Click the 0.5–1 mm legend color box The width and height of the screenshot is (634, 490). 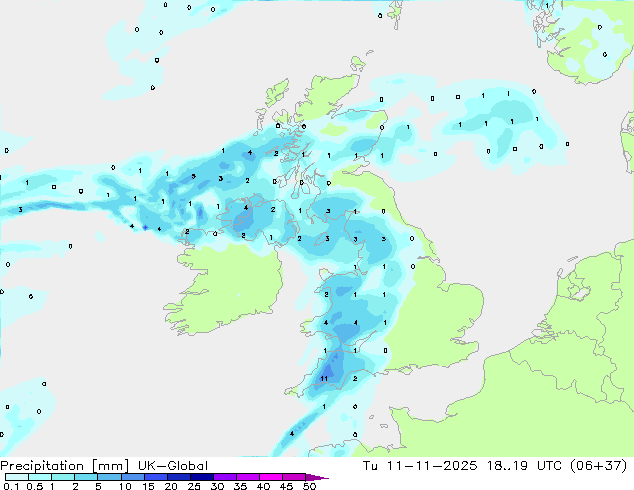click(40, 477)
